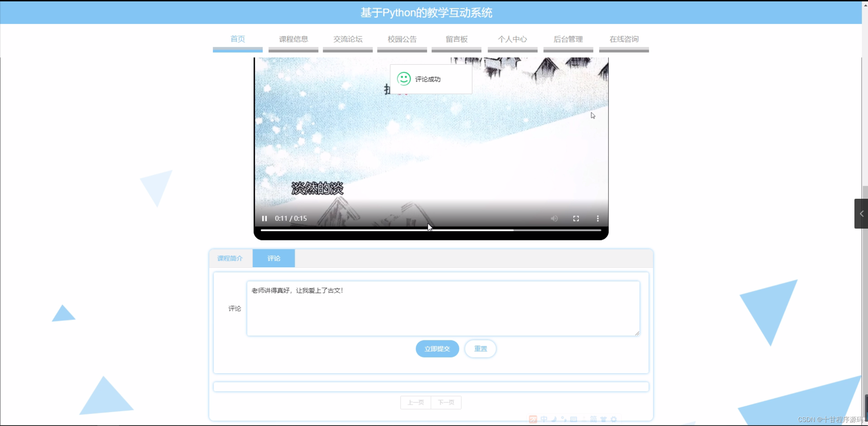Go to 下一页 next page

pos(446,402)
